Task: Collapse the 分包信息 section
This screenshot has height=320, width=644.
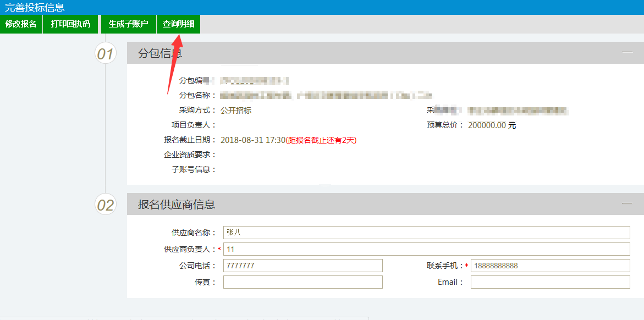Action: (627, 52)
